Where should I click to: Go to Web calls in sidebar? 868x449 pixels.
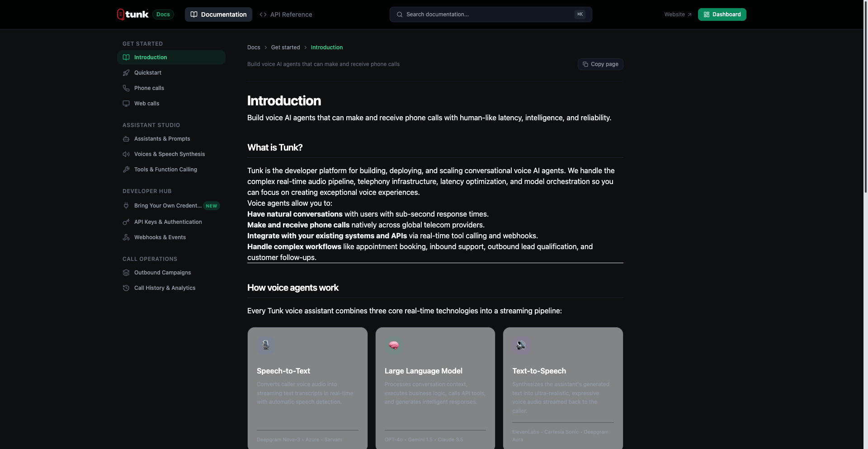[x=171, y=104]
